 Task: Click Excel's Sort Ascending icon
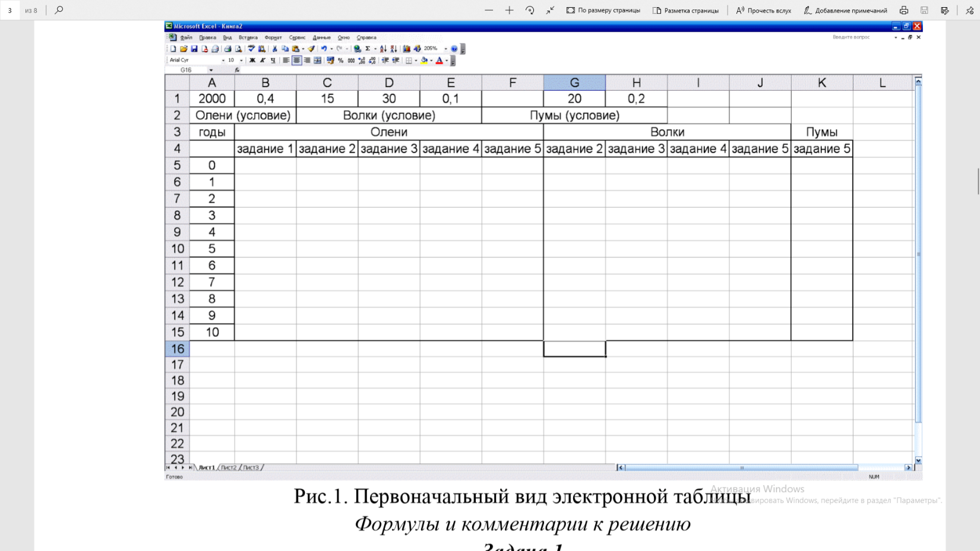383,49
